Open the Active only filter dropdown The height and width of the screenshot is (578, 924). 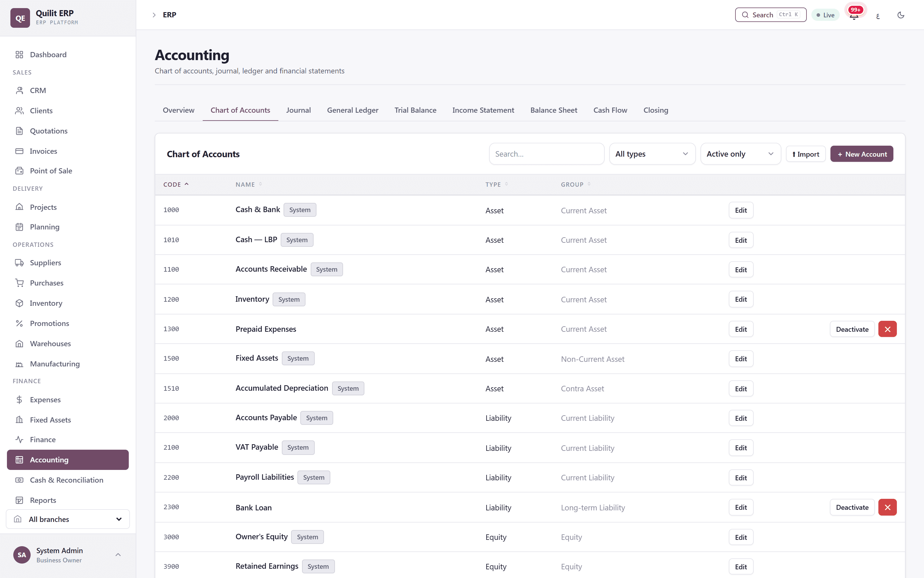pyautogui.click(x=740, y=154)
